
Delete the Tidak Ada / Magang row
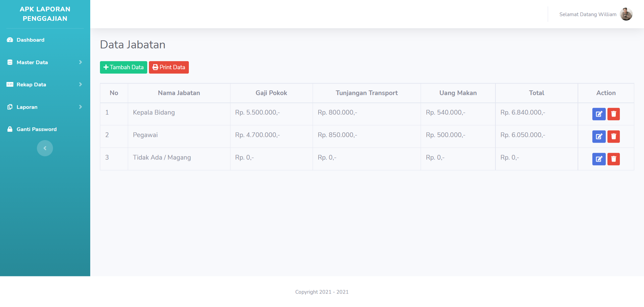pos(613,159)
